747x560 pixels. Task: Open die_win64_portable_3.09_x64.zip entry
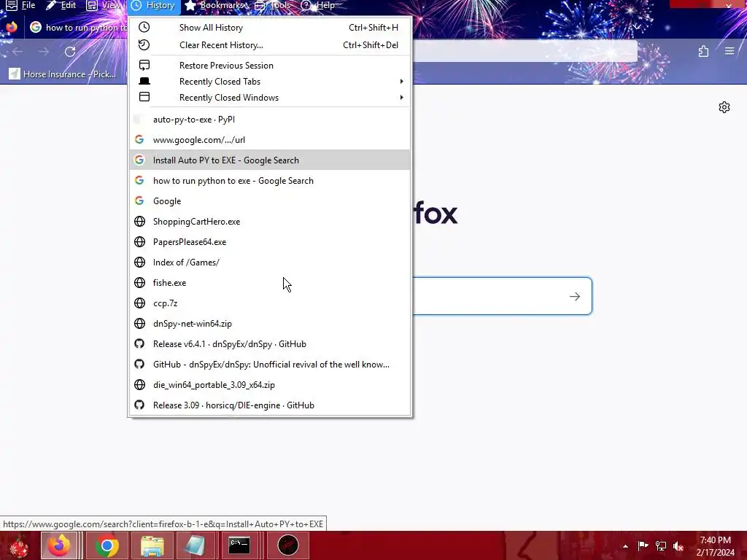coord(270,385)
